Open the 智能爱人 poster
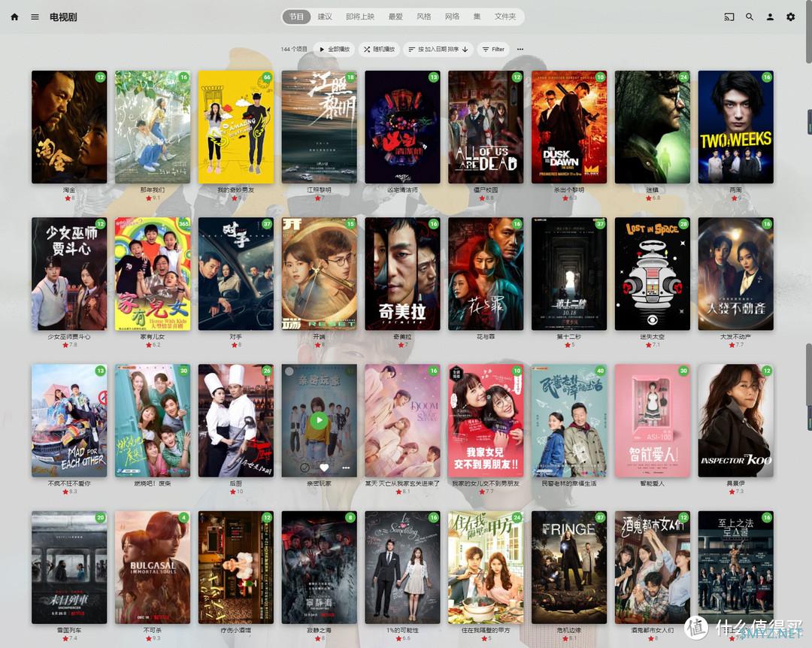812x648 pixels. [653, 420]
